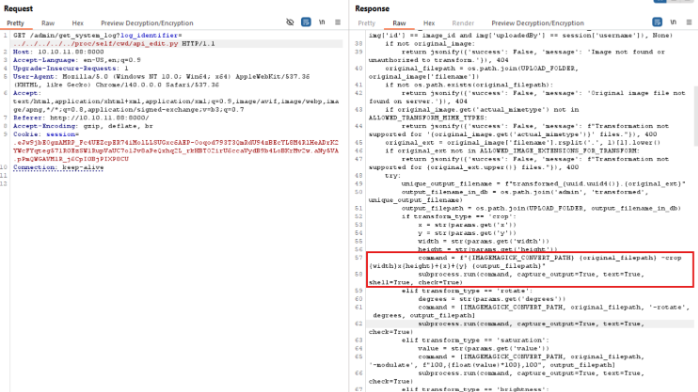The width and height of the screenshot is (698, 392).
Task: Click the 'shell=True, check=True)' text
Action: [x=416, y=282]
